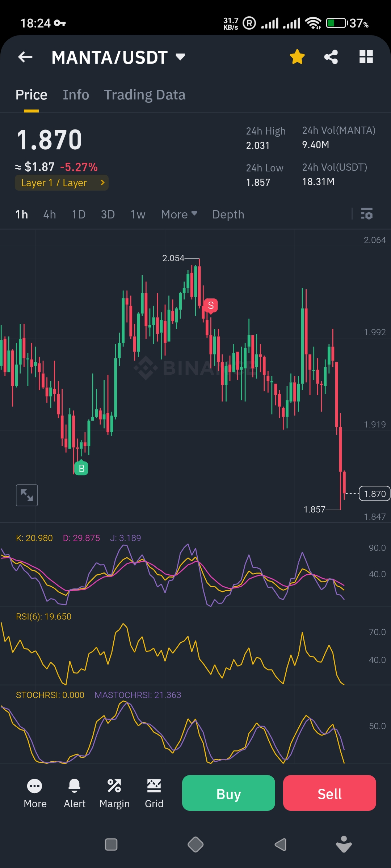
Task: Select the 1h timeframe
Action: point(22,214)
